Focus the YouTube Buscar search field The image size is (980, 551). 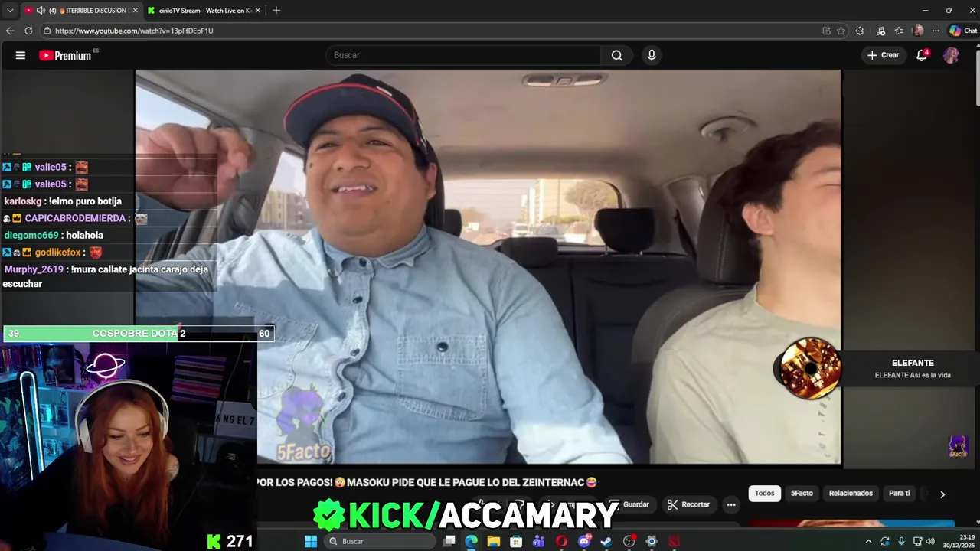[x=464, y=55]
